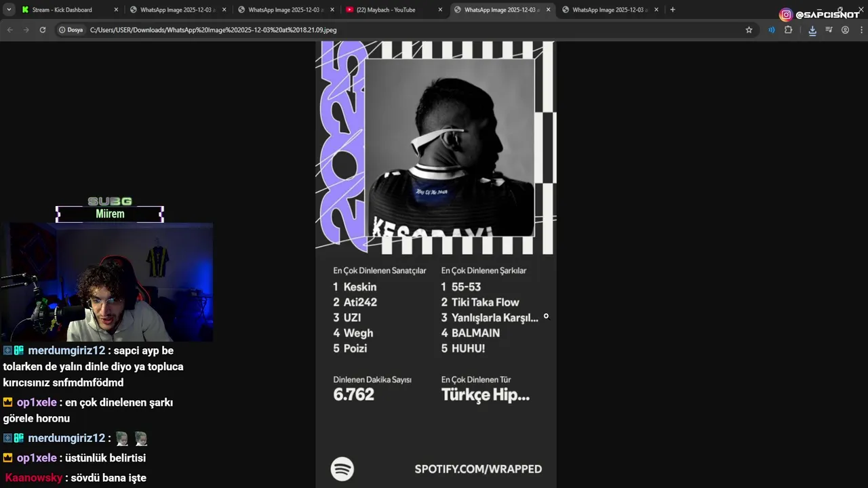Open the browser three-dot menu
The image size is (868, 488).
click(861, 30)
